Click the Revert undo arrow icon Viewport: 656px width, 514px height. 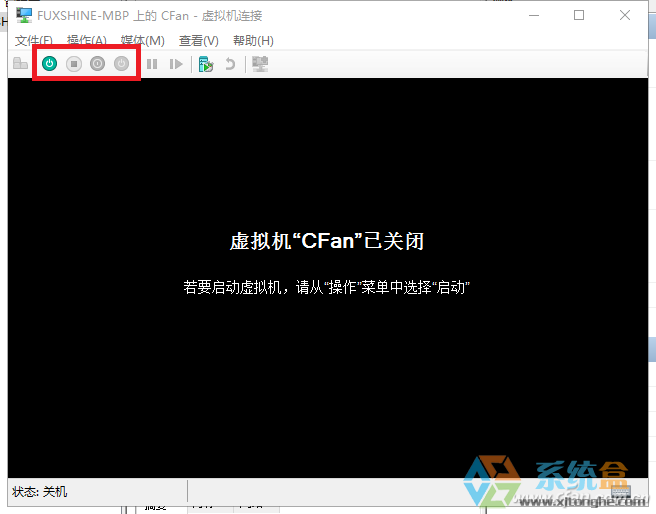tap(230, 64)
